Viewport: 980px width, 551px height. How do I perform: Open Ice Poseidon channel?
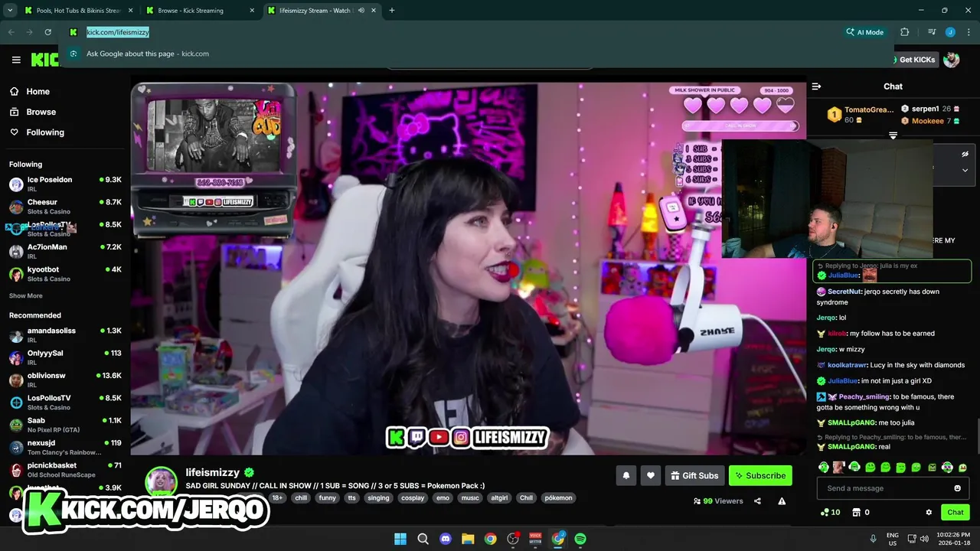[x=65, y=184]
